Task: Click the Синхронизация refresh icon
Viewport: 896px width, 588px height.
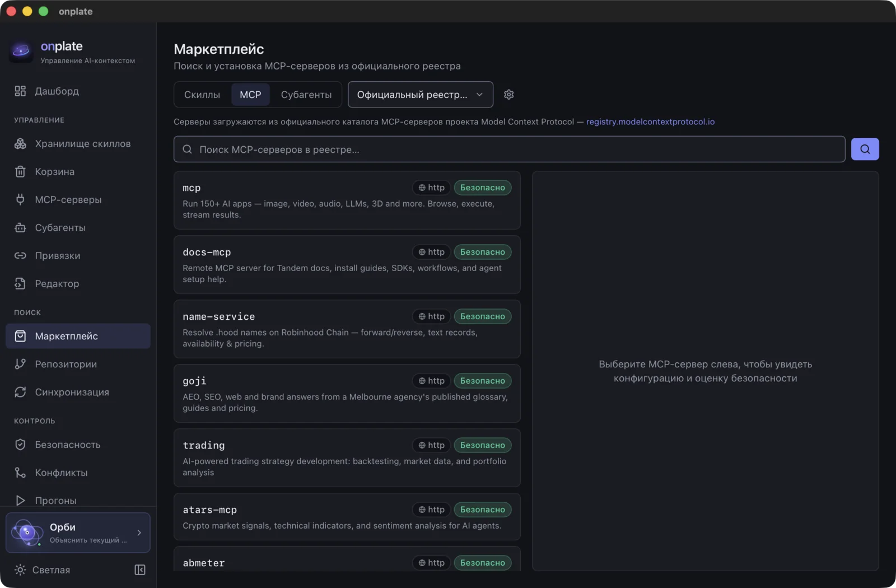Action: (x=20, y=392)
